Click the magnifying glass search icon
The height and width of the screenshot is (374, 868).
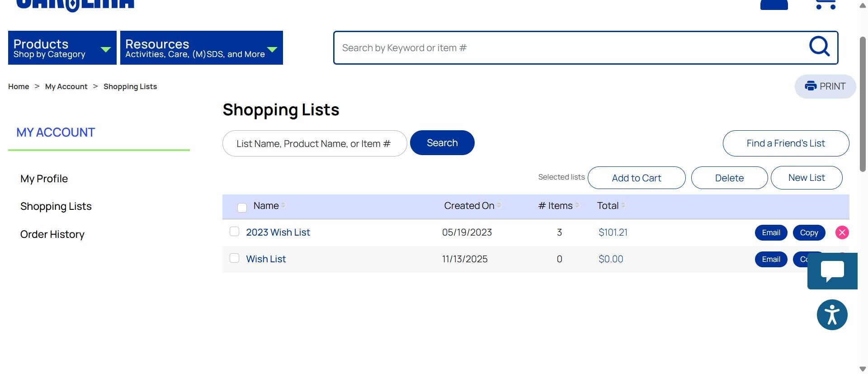(819, 47)
